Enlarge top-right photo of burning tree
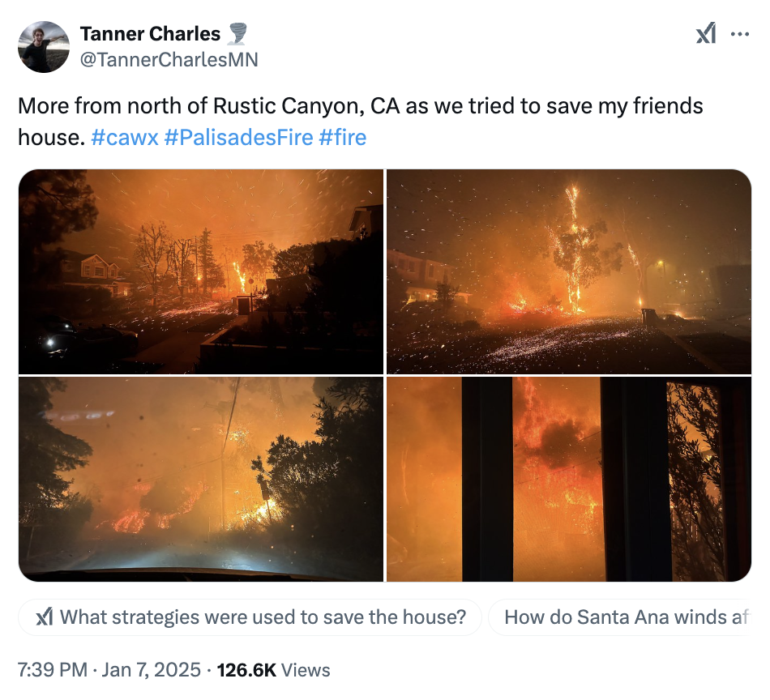770x700 pixels. coord(569,271)
